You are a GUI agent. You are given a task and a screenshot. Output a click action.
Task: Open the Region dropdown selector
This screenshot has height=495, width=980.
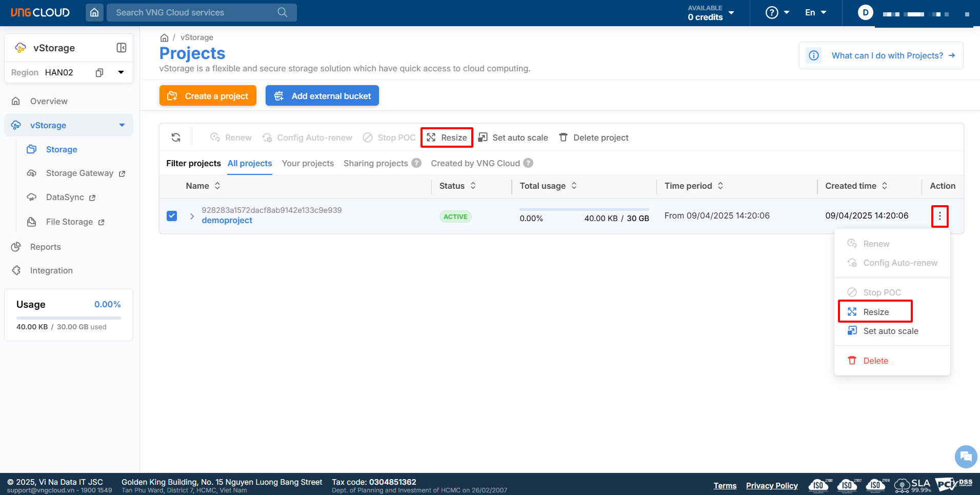(x=121, y=72)
